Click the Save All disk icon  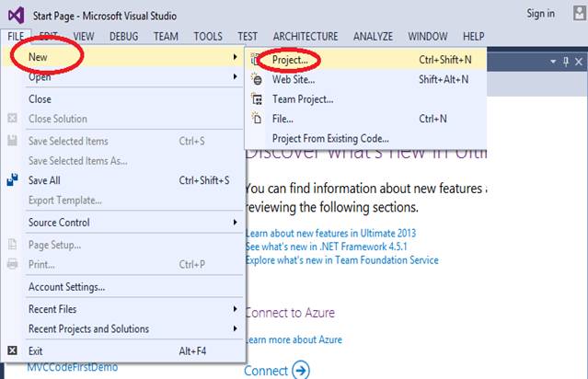point(13,180)
